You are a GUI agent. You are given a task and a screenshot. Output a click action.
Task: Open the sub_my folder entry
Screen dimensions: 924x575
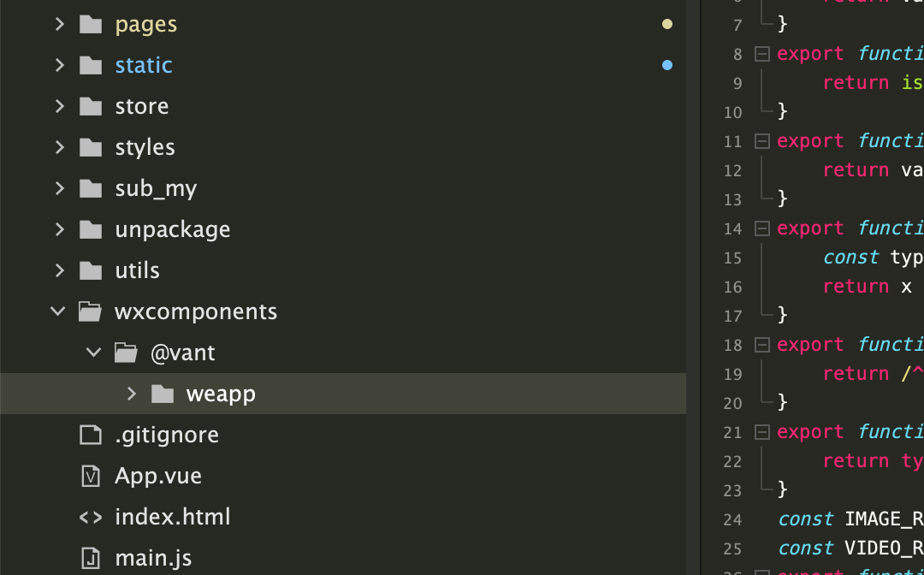pyautogui.click(x=156, y=188)
